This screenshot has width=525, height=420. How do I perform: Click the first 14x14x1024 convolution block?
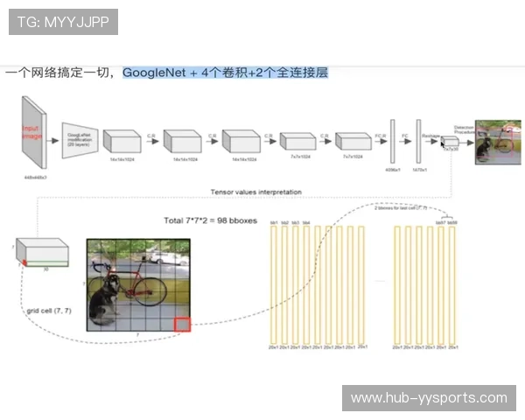(121, 142)
